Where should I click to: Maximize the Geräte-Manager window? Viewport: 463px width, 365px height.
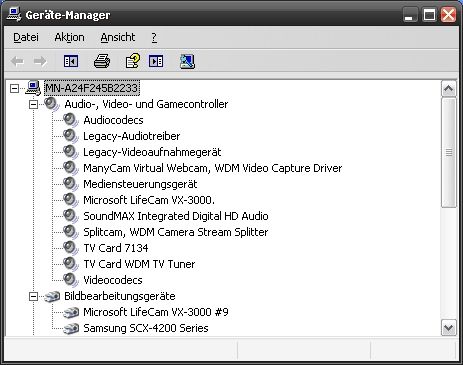pos(429,15)
